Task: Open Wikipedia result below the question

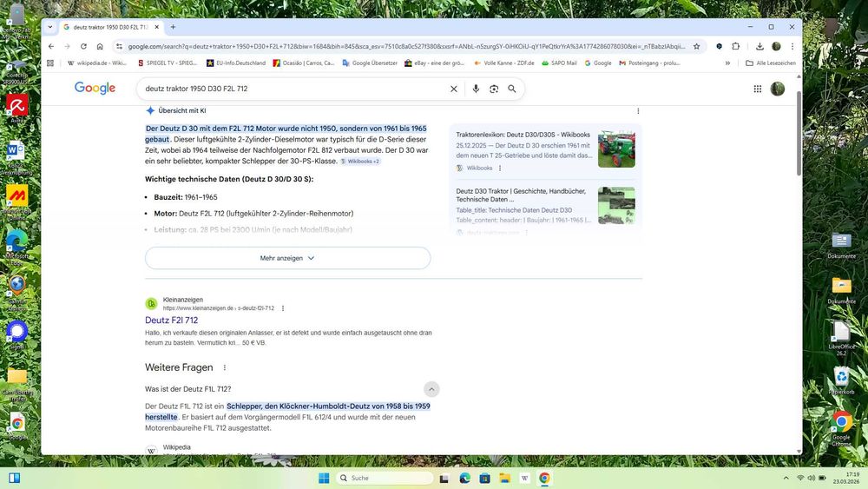Action: pyautogui.click(x=176, y=447)
